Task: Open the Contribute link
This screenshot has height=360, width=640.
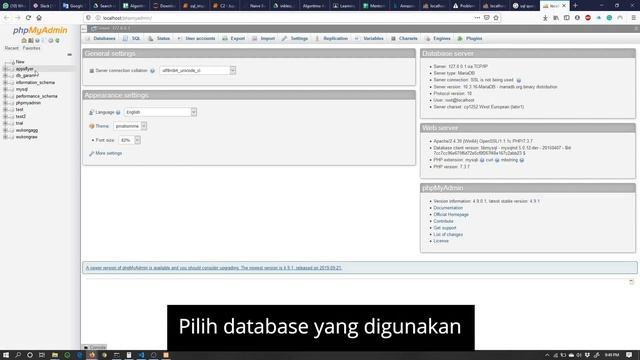Action: (x=443, y=221)
